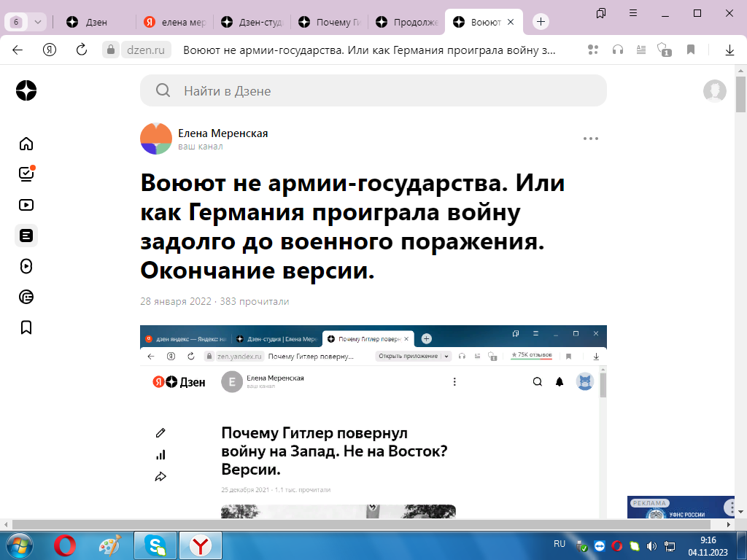
Task: Open the Dzen home feed icon
Action: point(26,144)
